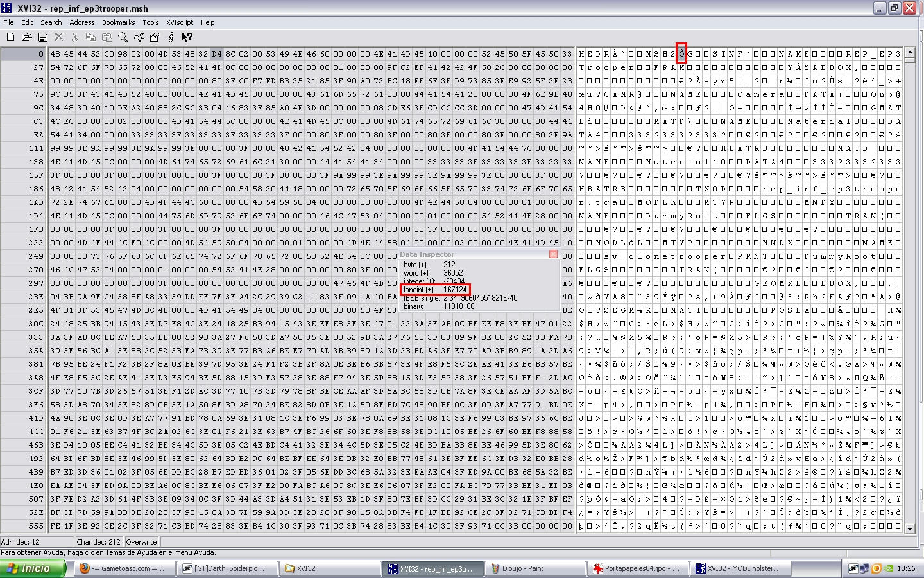Select the byte value 212 in Data Inspector
Screen dimensions: 924x578
coord(449,265)
